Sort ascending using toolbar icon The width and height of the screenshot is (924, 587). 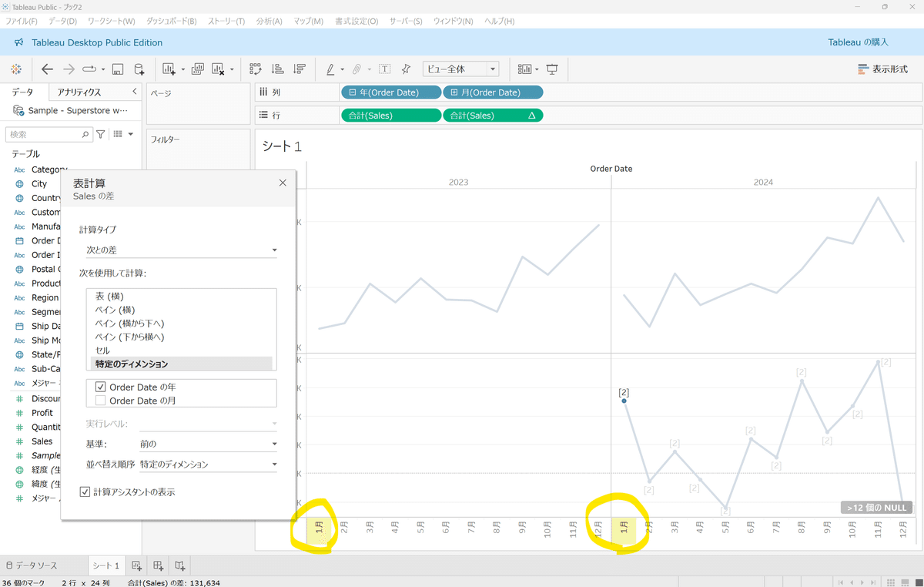pos(278,69)
